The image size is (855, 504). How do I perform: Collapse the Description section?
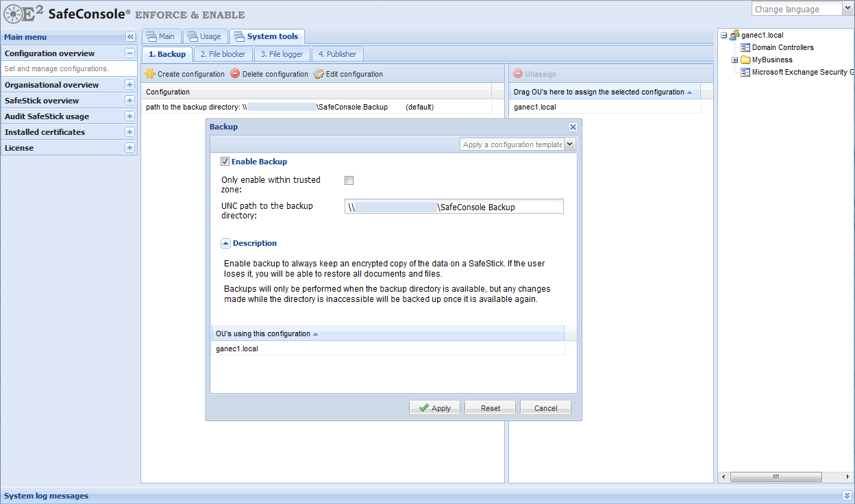point(225,243)
